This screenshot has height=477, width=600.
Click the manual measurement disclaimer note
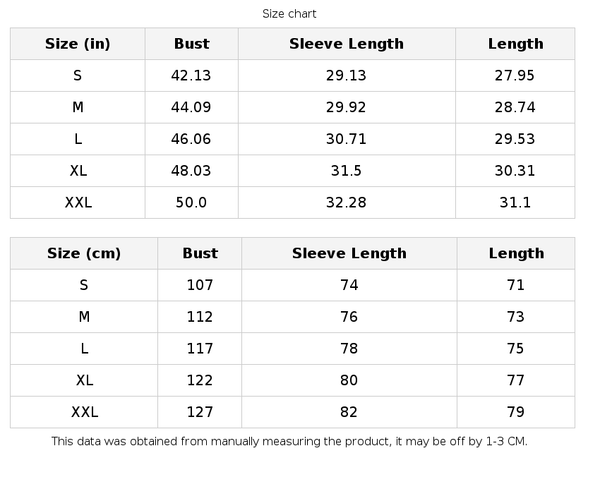point(289,441)
